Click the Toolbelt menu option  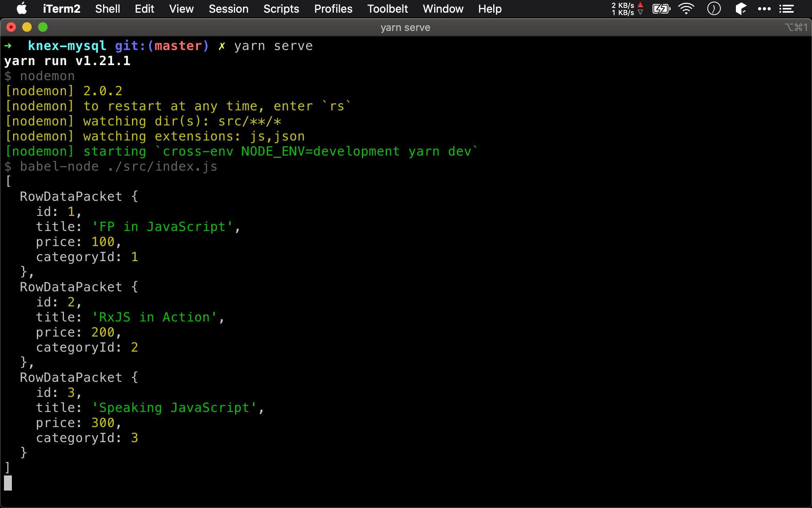(x=387, y=9)
